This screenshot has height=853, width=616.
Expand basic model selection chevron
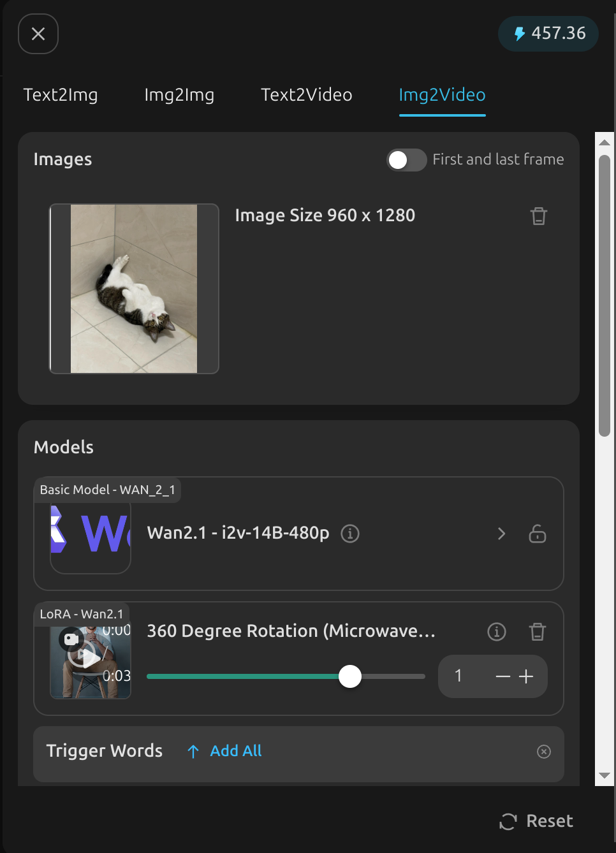(502, 534)
